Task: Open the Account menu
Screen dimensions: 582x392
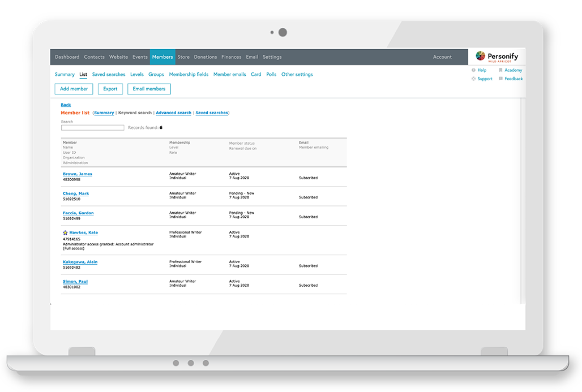Action: click(x=442, y=57)
